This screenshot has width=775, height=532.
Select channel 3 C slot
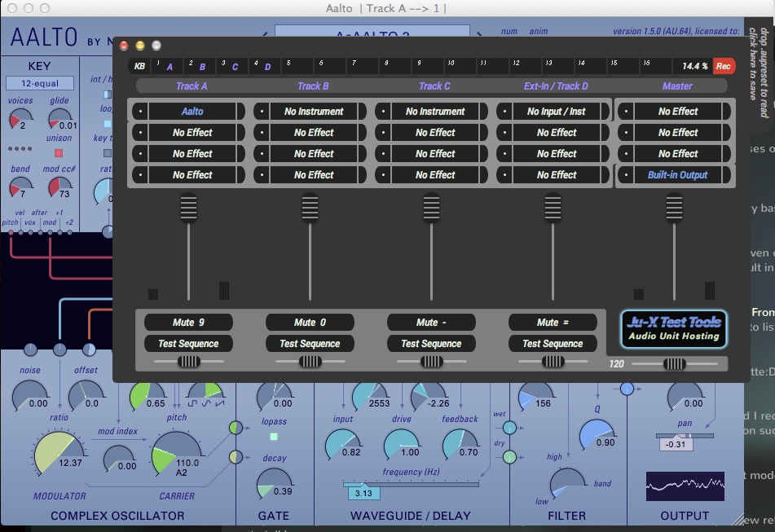click(x=231, y=66)
